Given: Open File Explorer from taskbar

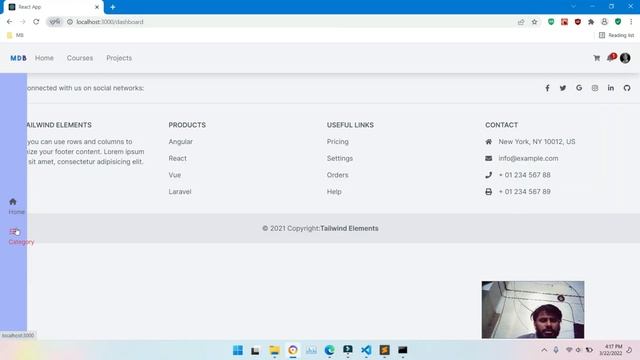Looking at the screenshot, I should 275,350.
